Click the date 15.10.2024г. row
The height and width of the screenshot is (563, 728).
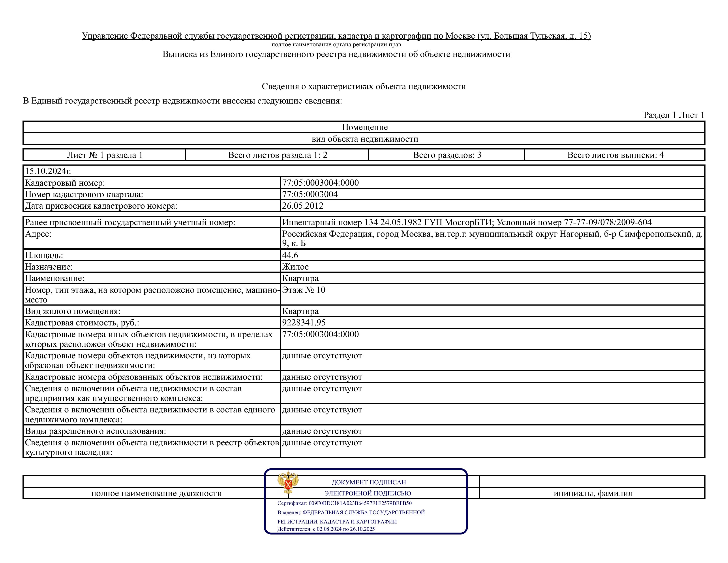(x=48, y=171)
